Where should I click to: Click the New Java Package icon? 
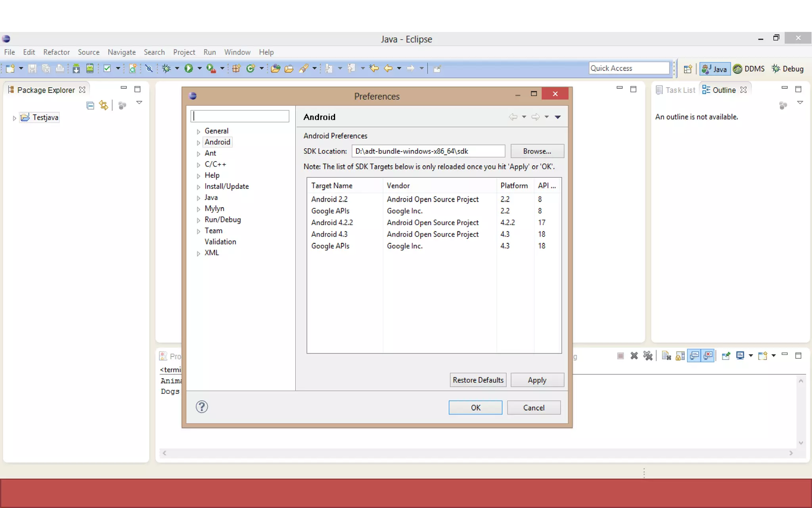click(236, 69)
